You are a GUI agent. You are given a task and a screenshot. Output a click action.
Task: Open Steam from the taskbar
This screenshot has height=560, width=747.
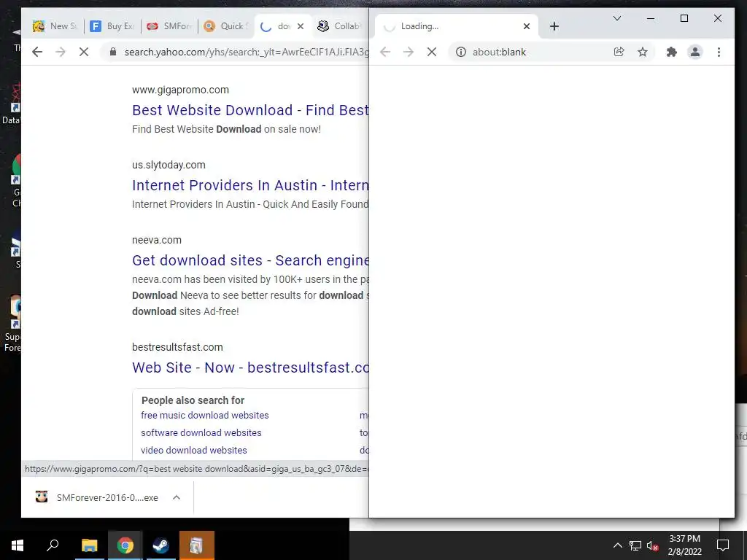[x=160, y=545]
